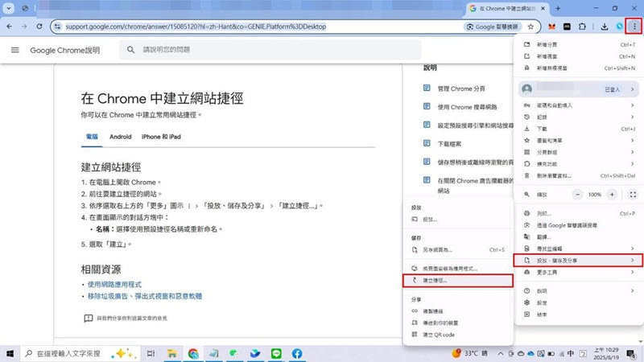Open the signed-in profile row 已登入

pyautogui.click(x=579, y=89)
